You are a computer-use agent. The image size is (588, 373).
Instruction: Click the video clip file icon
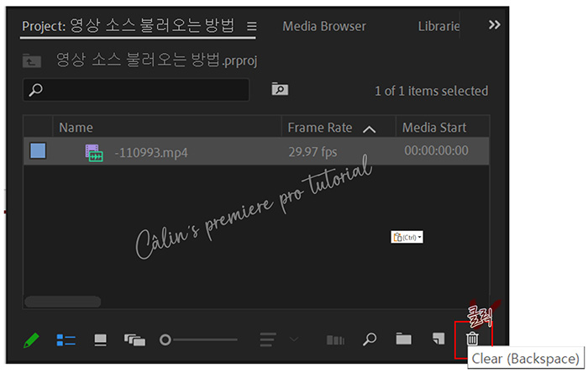coord(94,153)
